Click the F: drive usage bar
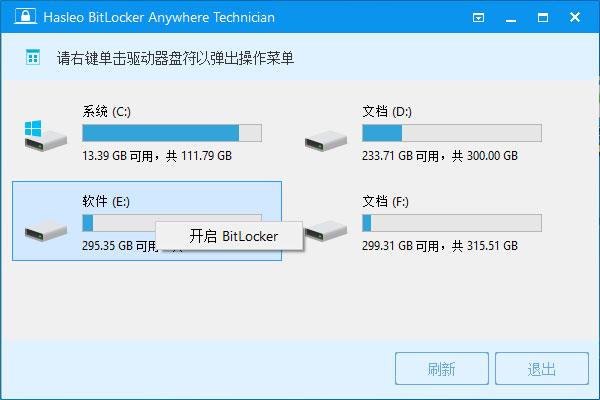Screen dimensions: 600x400 (451, 223)
